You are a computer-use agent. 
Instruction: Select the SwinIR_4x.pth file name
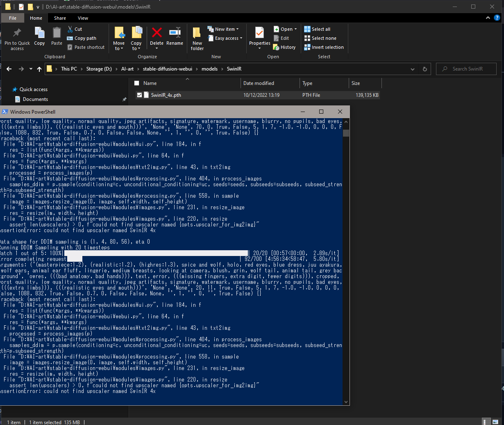tap(166, 95)
